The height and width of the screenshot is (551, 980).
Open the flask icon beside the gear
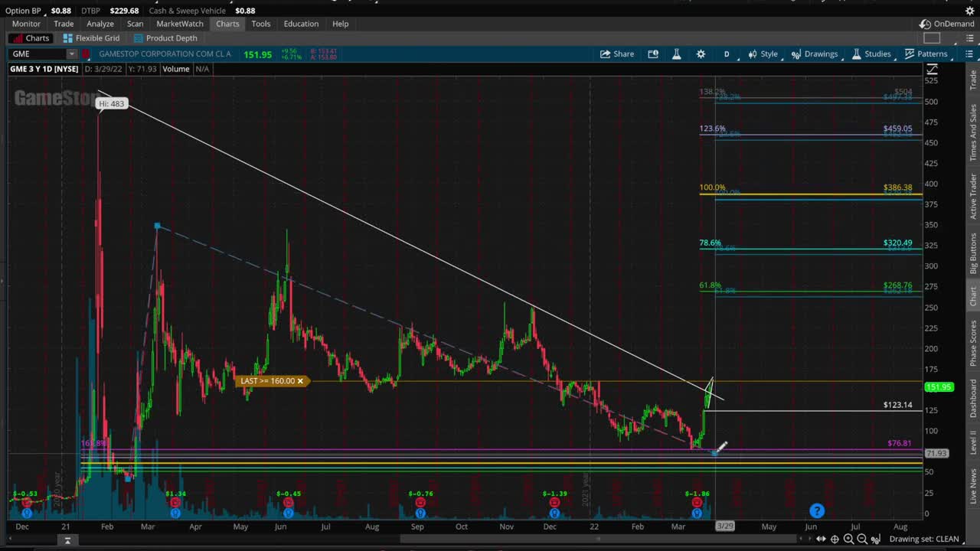677,54
